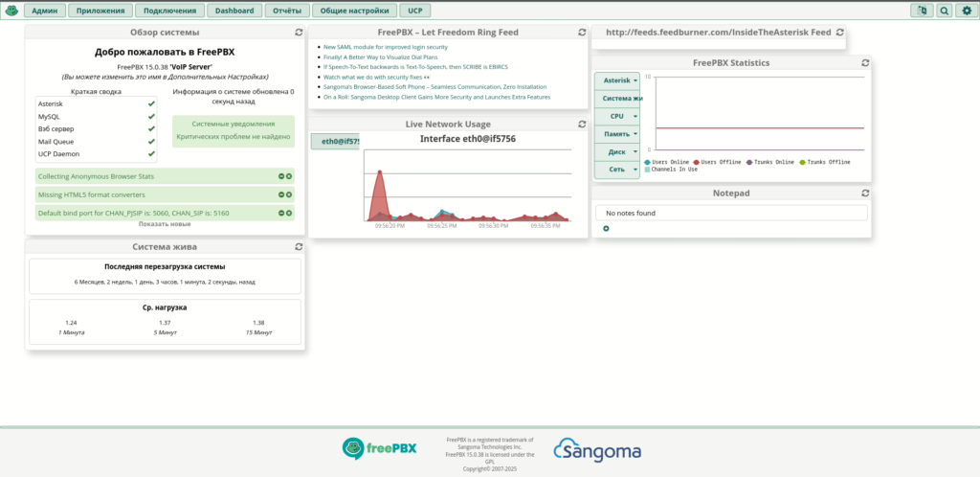This screenshot has height=477, width=980.
Task: Toggle Users Offline legend series
Action: point(717,162)
